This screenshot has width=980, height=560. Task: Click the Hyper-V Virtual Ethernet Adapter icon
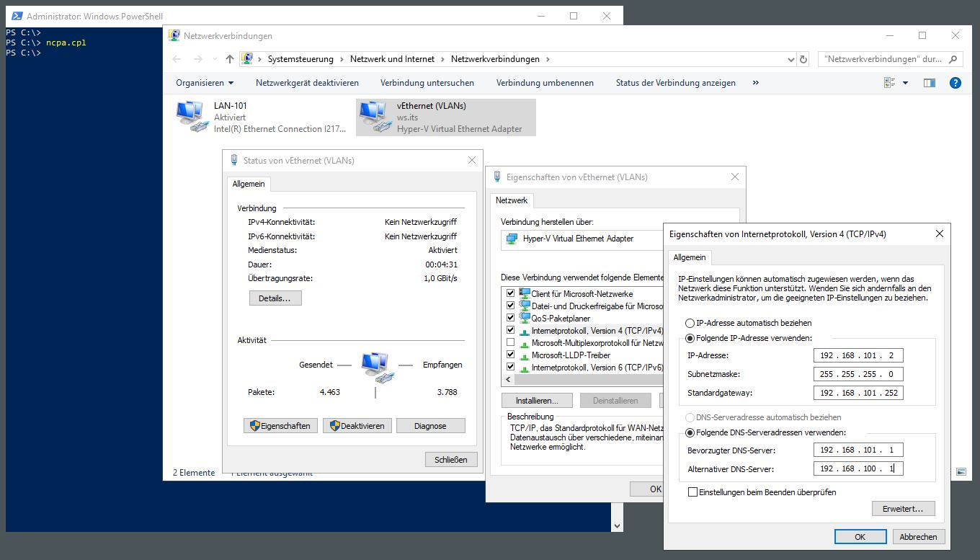512,239
